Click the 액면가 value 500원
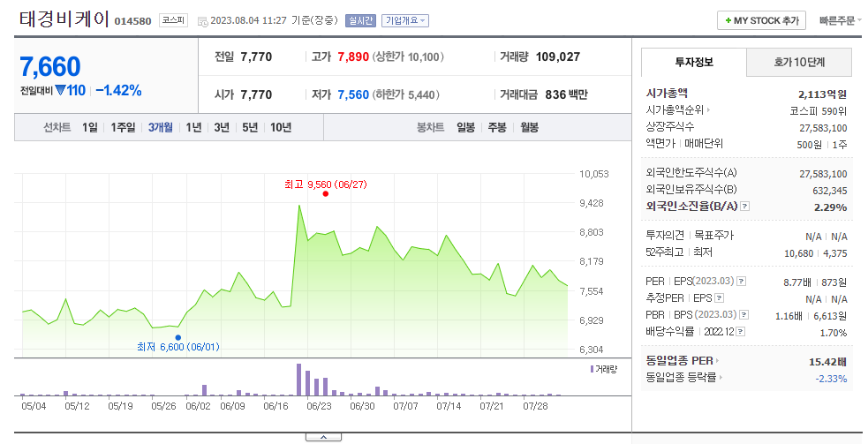The height and width of the screenshot is (444, 868). [x=810, y=145]
